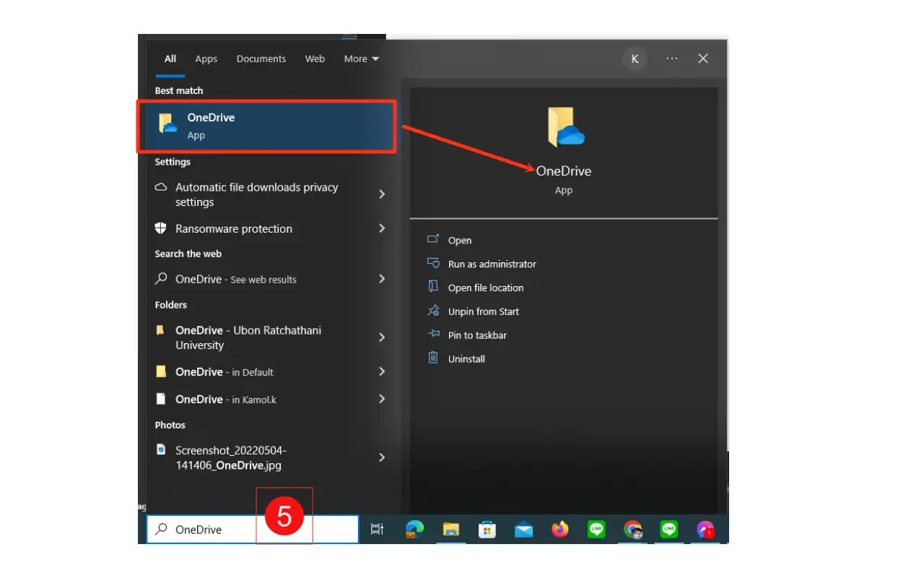The image size is (924, 578).
Task: Click the Open file location icon
Action: pos(433,287)
